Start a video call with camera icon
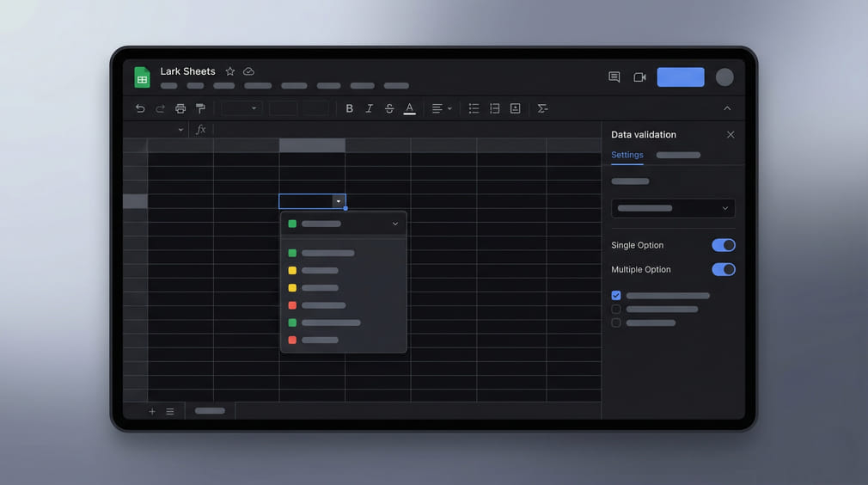This screenshot has height=485, width=868. click(639, 77)
